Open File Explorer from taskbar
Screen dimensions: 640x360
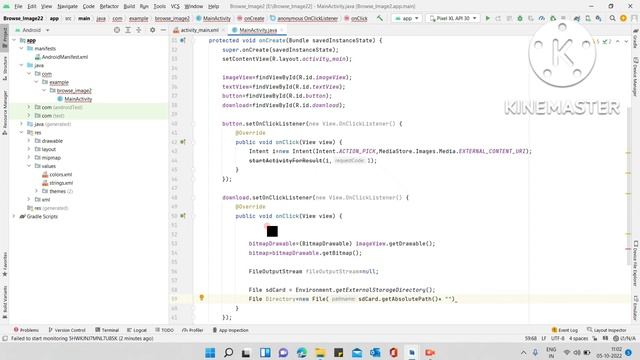[320, 353]
